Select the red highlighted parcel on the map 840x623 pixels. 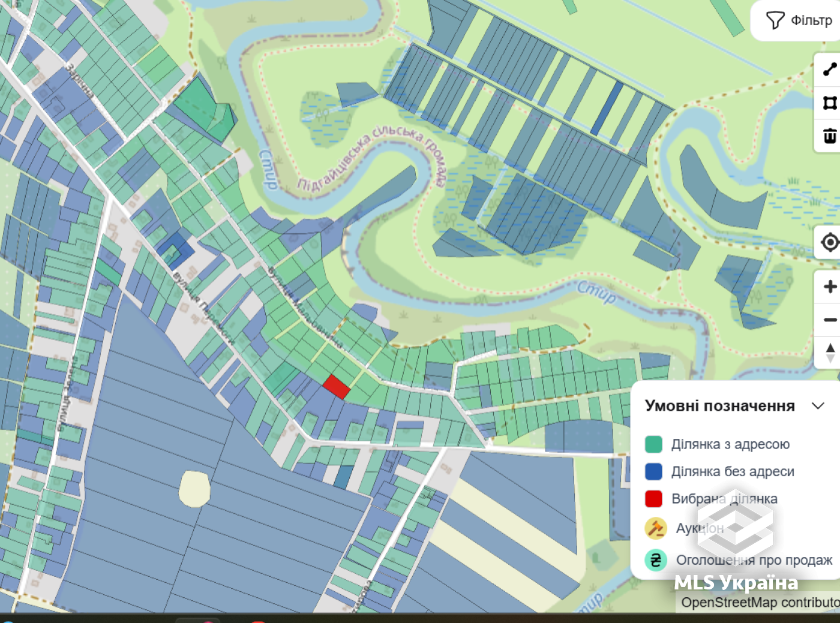pos(337,387)
